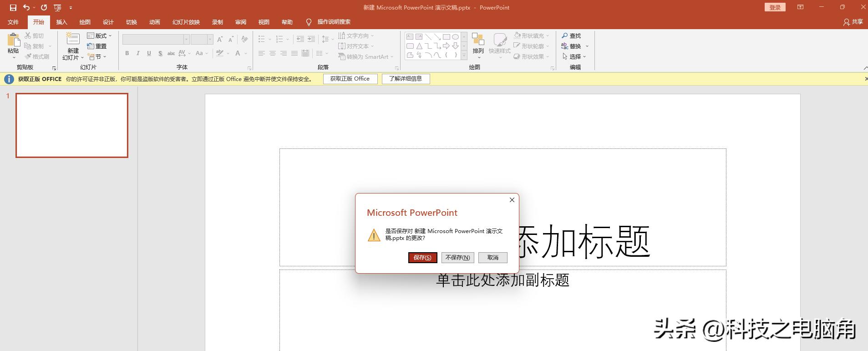Open the Customize Quick Access Toolbar arrow

click(x=71, y=8)
